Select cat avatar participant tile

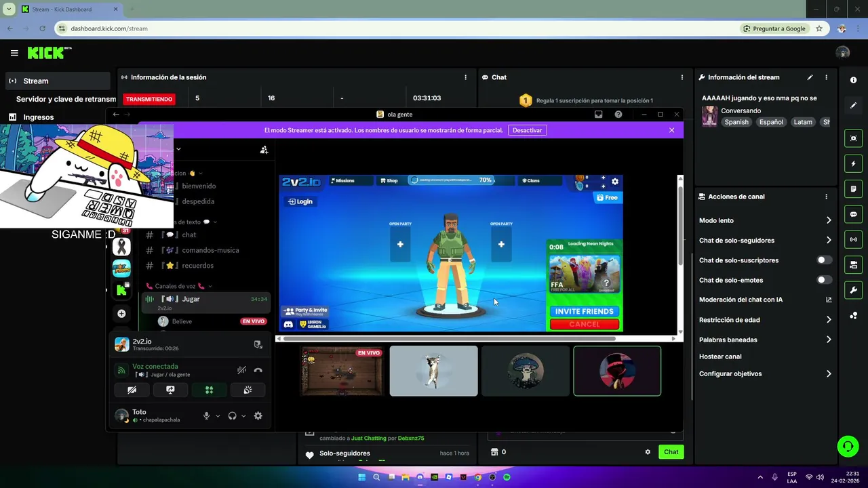433,371
